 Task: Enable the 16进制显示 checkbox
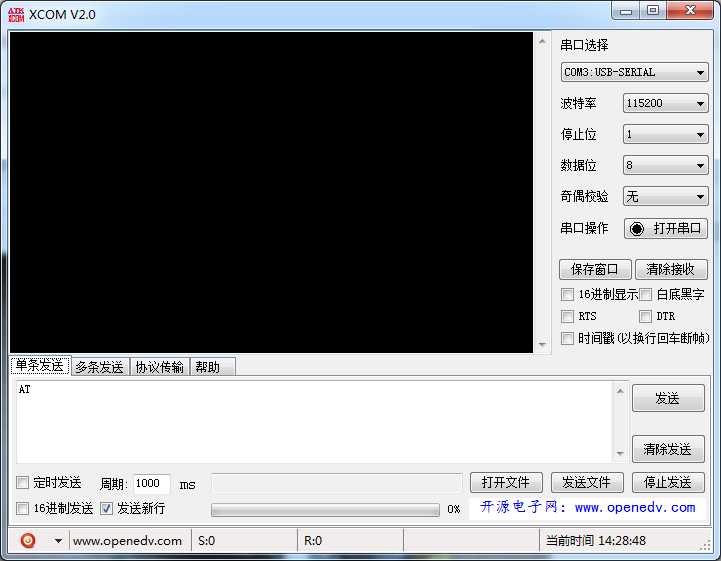[567, 294]
